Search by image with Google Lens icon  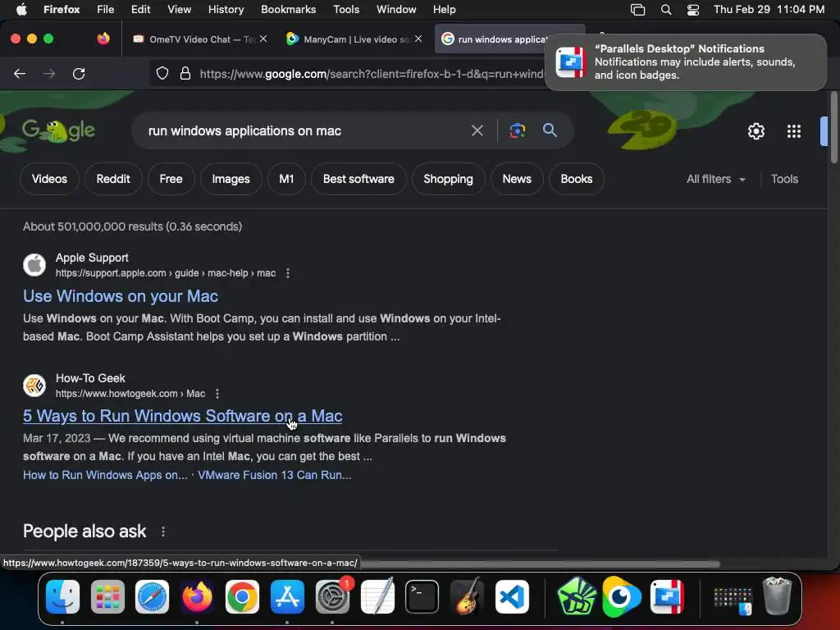point(517,130)
